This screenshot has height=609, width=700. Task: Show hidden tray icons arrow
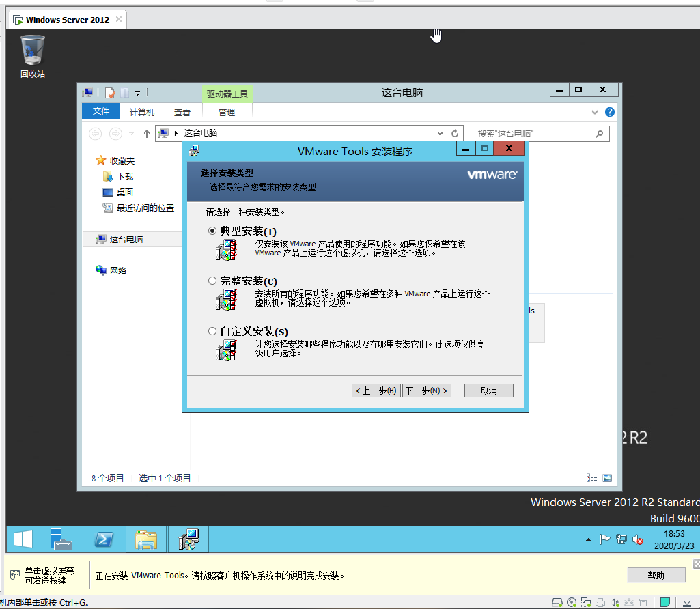point(588,540)
